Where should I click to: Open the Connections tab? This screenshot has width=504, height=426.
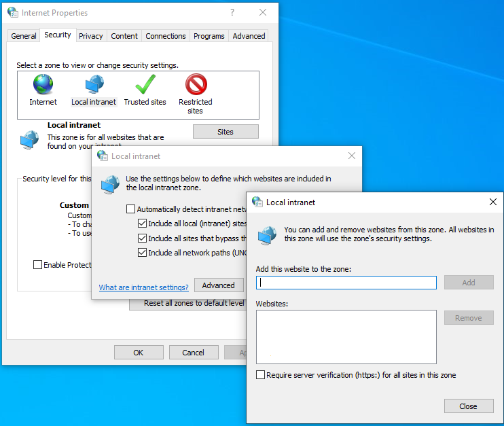166,36
